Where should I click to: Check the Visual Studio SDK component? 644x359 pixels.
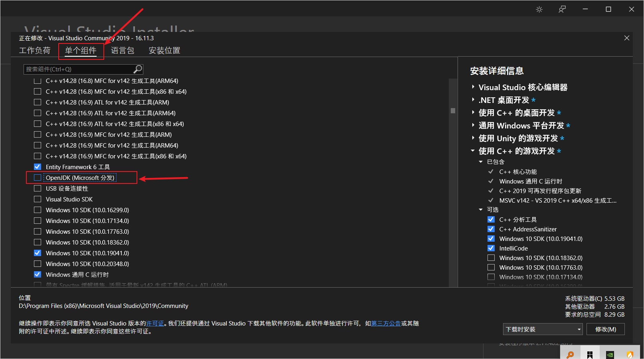[x=38, y=199]
